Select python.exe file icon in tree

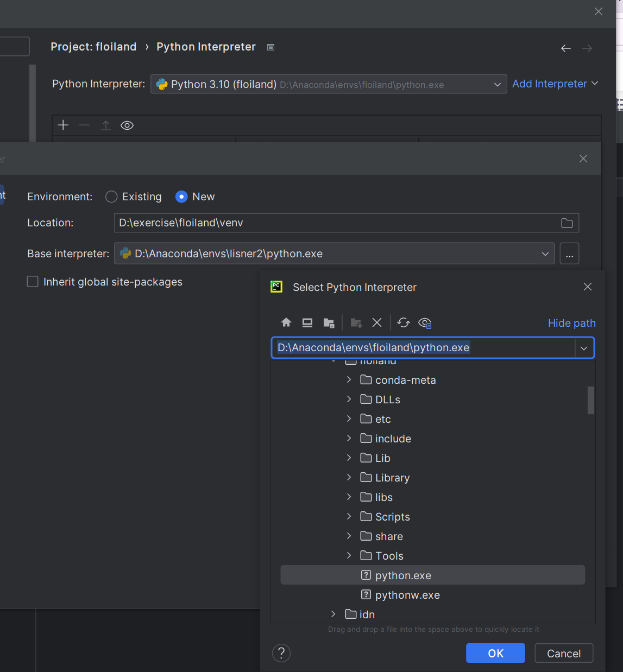coord(366,575)
